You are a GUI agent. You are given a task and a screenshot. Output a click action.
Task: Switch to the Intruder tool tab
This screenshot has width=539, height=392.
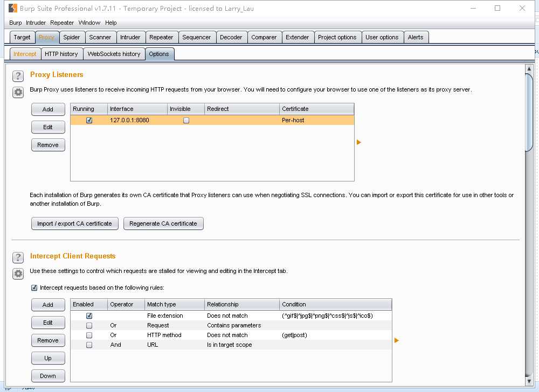(x=130, y=37)
